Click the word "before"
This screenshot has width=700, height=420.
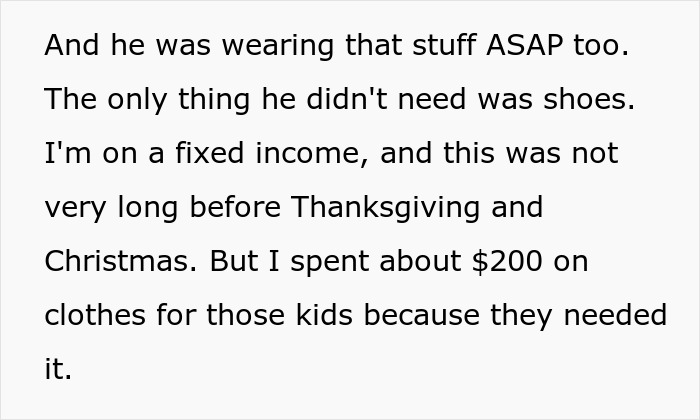coord(235,207)
